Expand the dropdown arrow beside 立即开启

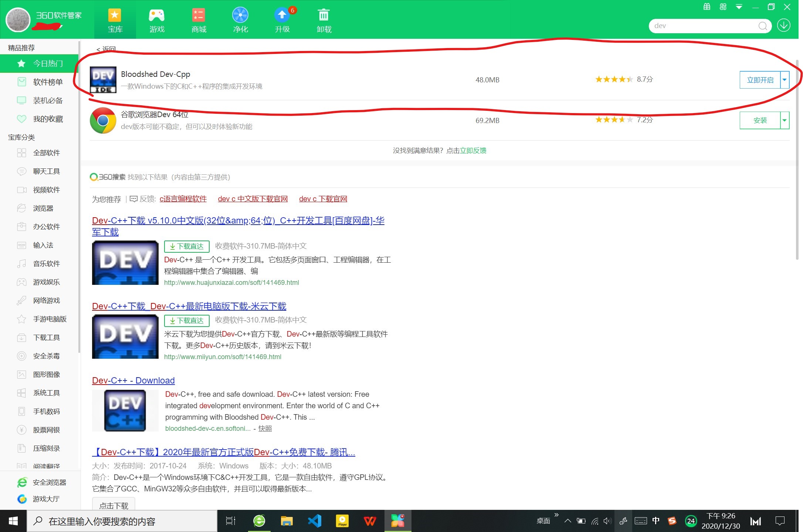point(785,80)
